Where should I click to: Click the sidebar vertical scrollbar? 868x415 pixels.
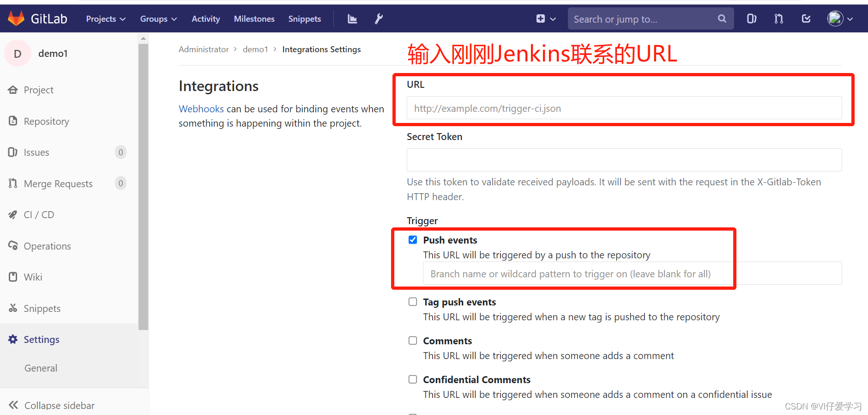[144, 187]
